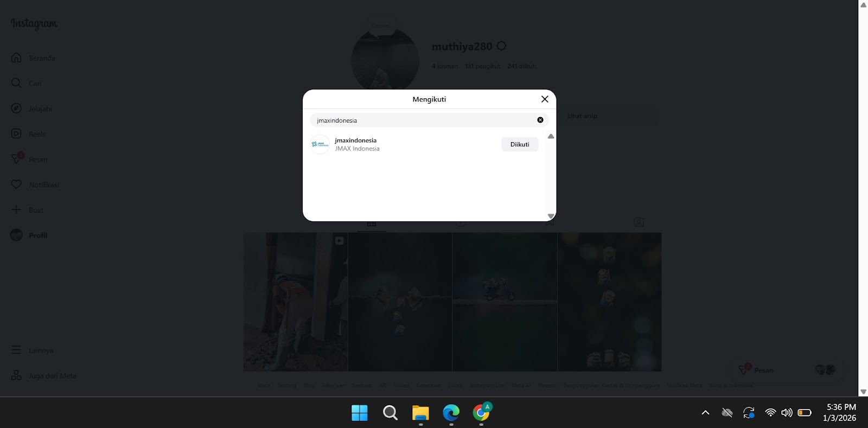The image size is (868, 428).
Task: Show hidden icons in system tray
Action: click(x=705, y=413)
